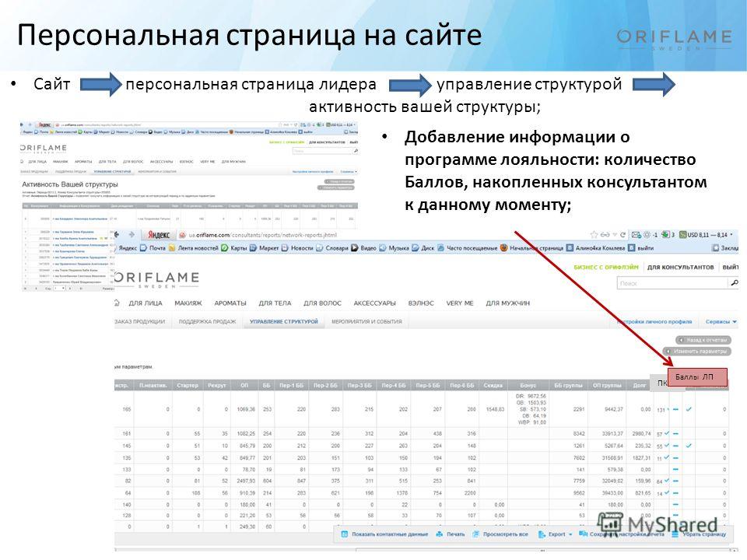Click the browser forward arrow
Viewport: 747px width, 560px height.
tap(132, 234)
